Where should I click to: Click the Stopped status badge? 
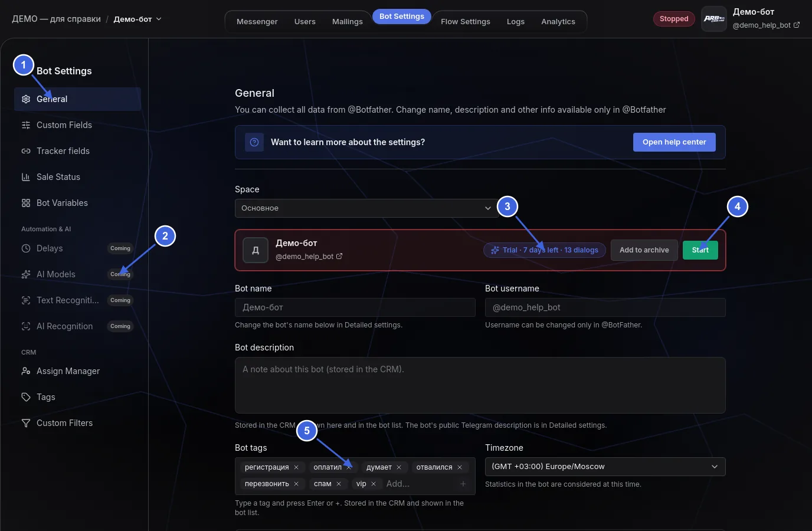coord(674,19)
